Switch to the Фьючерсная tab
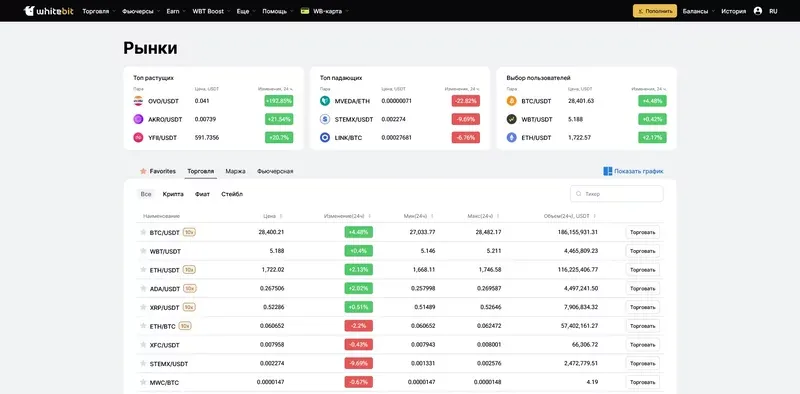This screenshot has width=800, height=394. click(275, 171)
